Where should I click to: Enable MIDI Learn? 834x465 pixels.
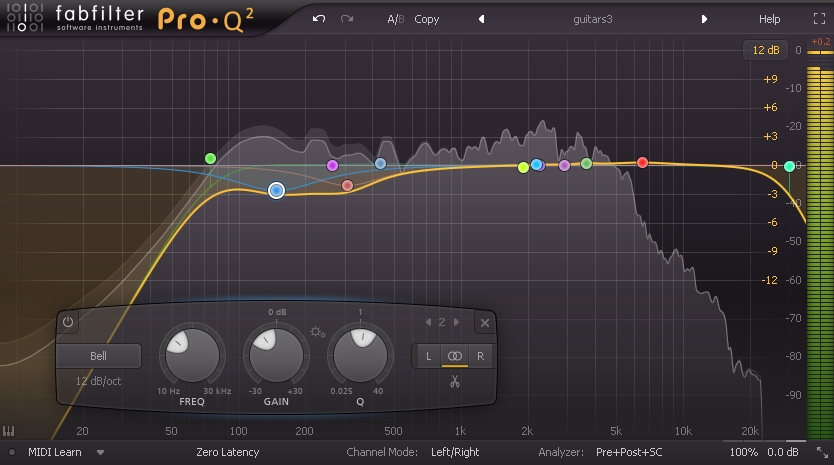click(x=55, y=452)
